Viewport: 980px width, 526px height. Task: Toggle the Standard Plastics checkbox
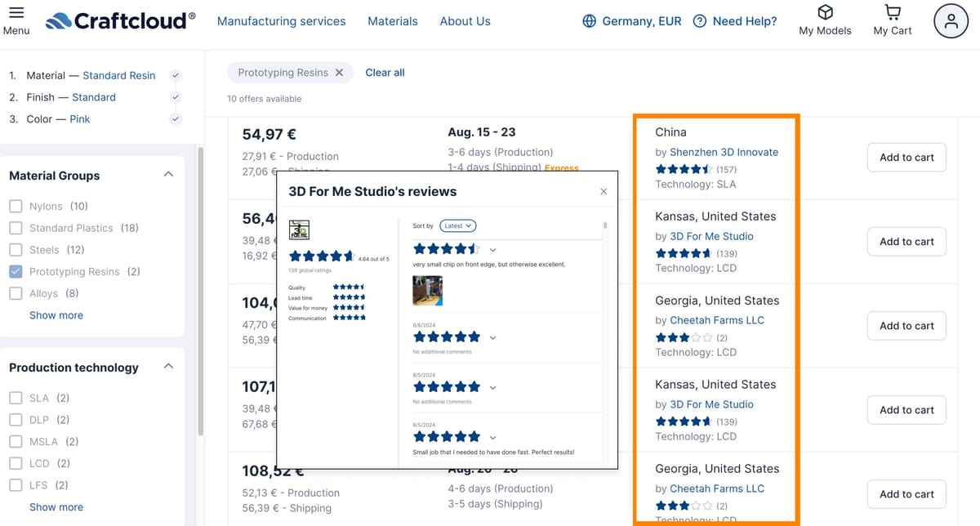16,228
